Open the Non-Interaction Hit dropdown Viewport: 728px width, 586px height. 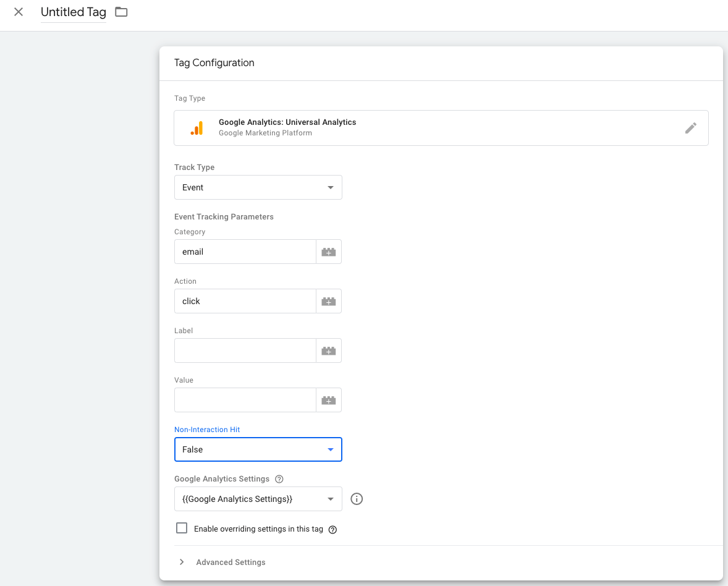(x=258, y=449)
